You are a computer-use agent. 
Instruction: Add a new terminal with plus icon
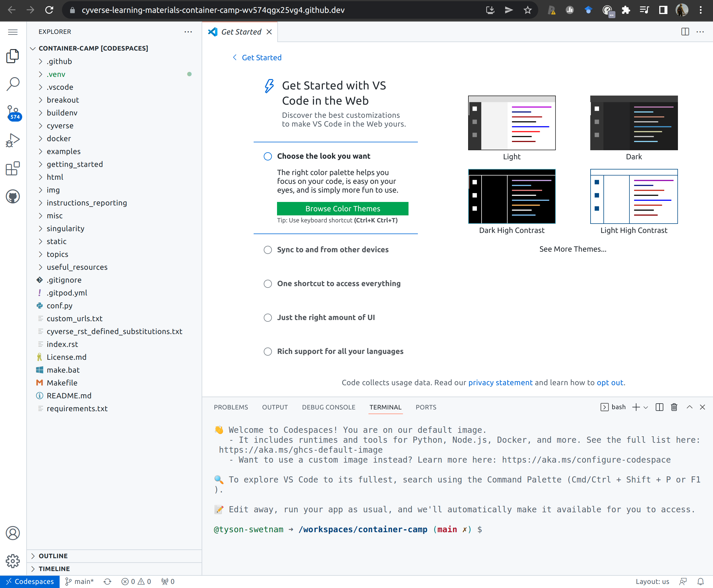click(636, 407)
